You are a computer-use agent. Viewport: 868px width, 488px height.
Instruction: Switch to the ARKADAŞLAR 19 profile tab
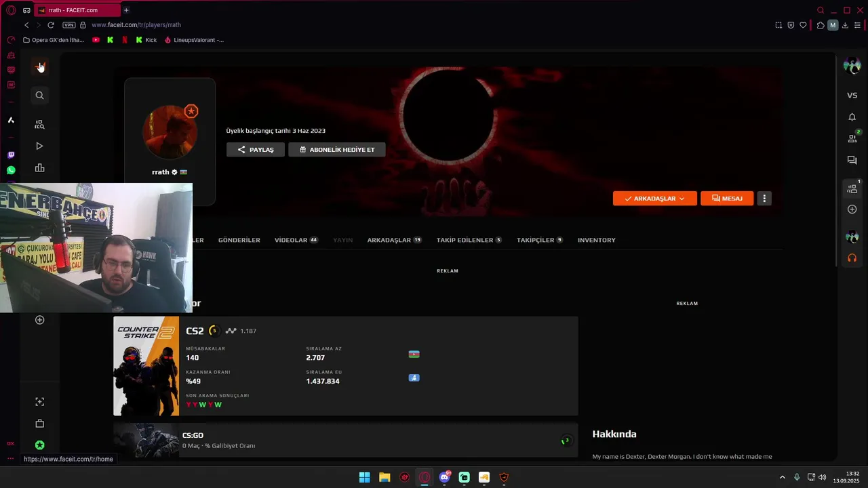pos(394,240)
